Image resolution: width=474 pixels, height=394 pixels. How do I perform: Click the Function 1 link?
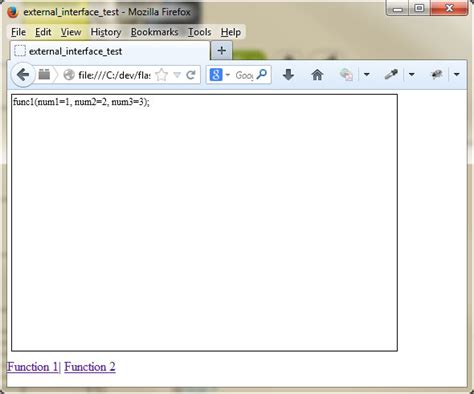click(x=32, y=367)
